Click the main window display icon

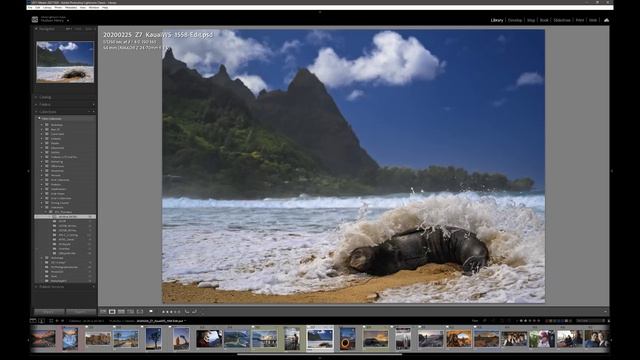pos(33,321)
